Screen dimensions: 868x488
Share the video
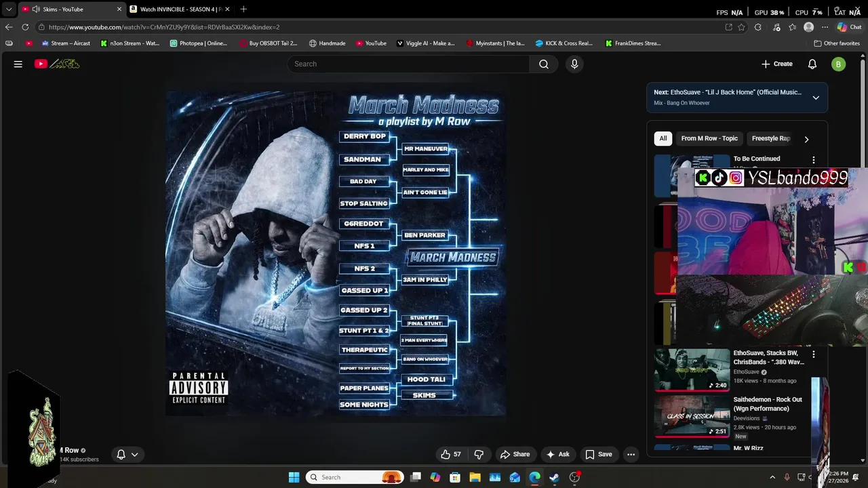515,454
